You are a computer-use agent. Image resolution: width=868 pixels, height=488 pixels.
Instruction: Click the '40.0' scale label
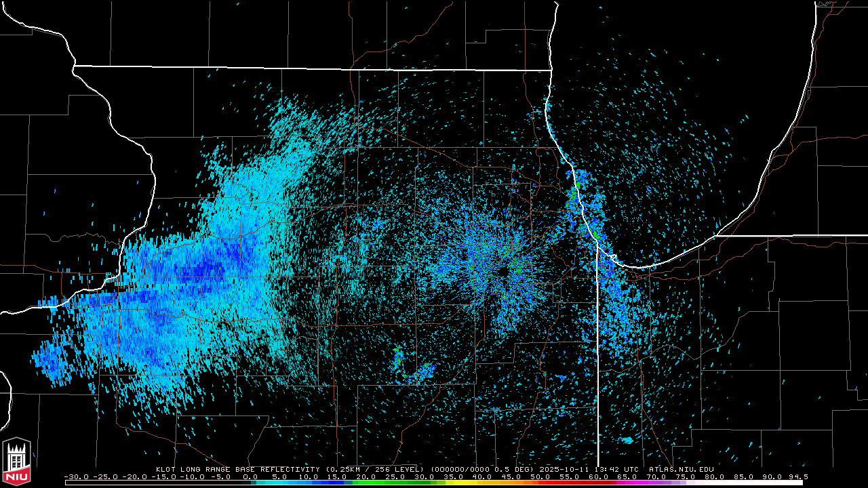[x=483, y=476]
